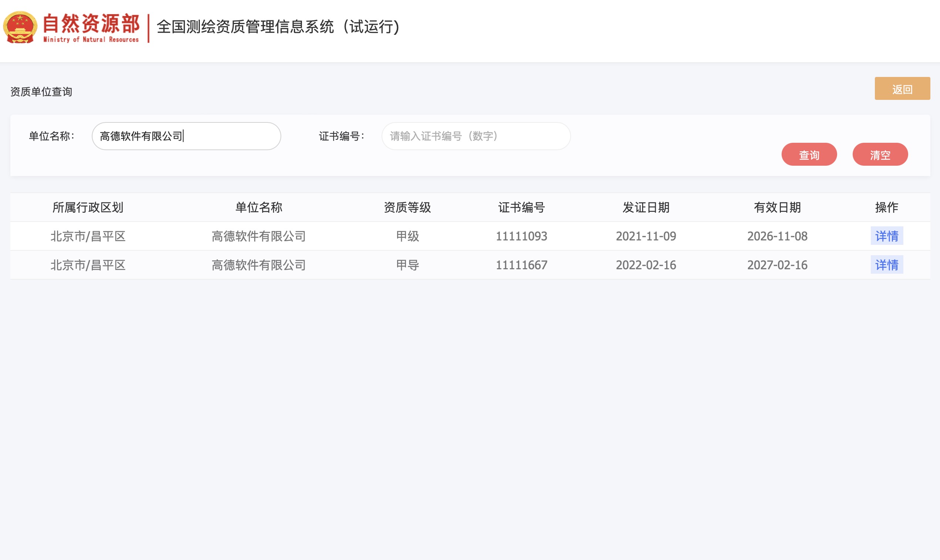Click 北京市/昌平区 in the 甲导 row
This screenshot has height=560, width=940.
pos(88,265)
